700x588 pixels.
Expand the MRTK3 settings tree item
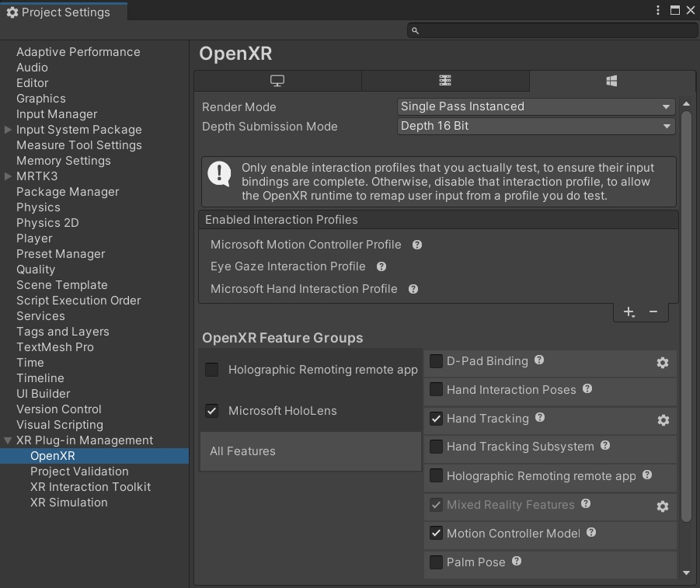tap(9, 176)
